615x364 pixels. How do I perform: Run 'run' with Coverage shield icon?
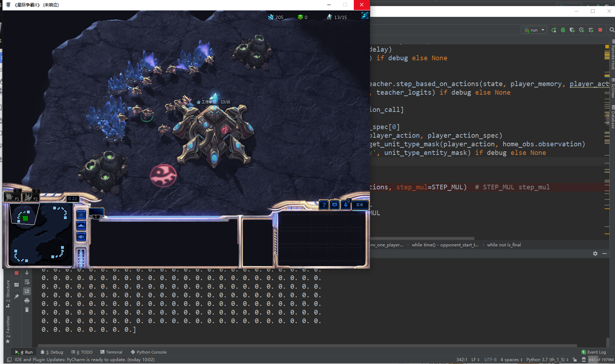point(572,30)
